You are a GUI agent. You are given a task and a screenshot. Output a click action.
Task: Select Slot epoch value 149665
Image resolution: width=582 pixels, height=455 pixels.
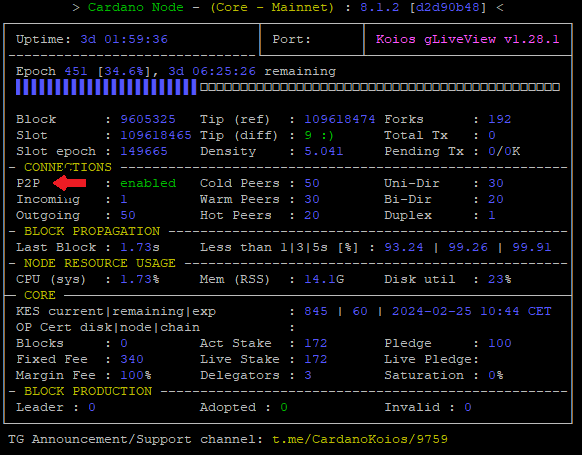144,151
